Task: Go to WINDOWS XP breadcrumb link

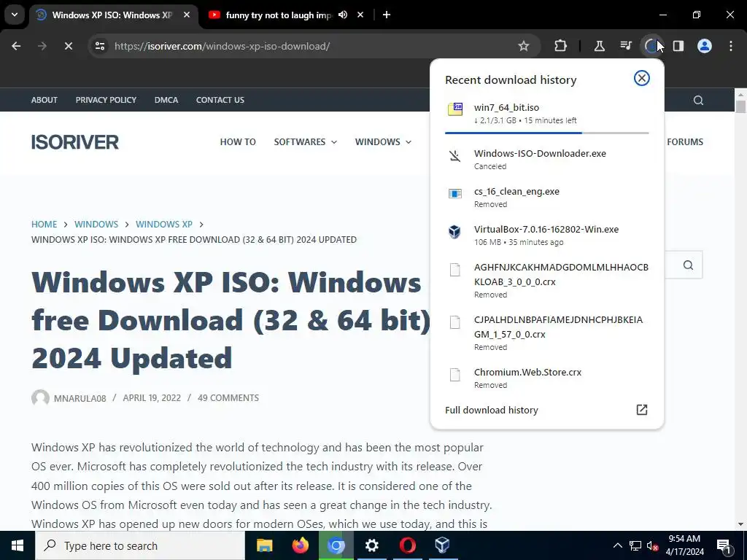Action: point(164,225)
